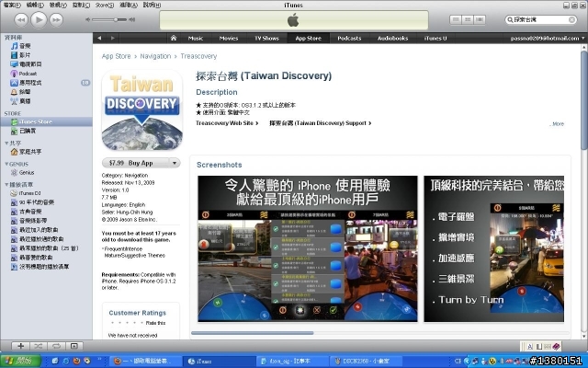
Task: Toggle repeat button
Action: tap(56, 346)
